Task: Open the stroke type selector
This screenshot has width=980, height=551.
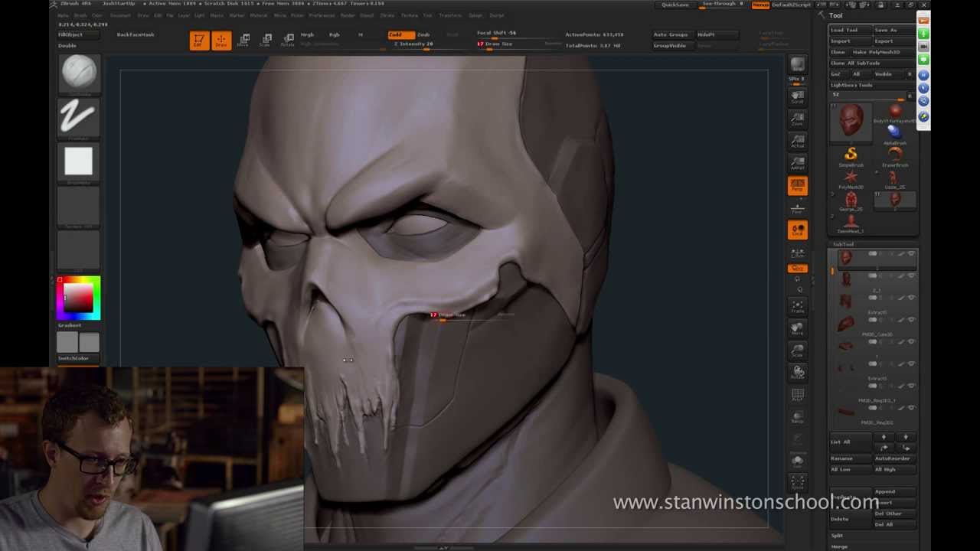Action: click(x=78, y=119)
